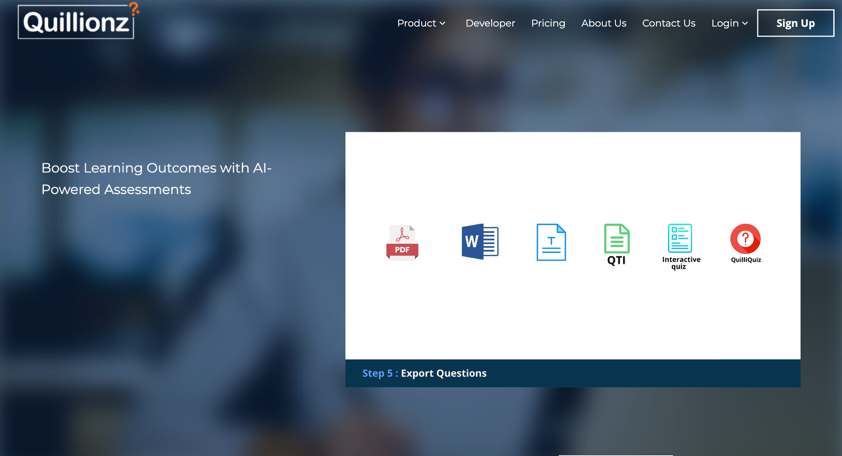Image resolution: width=842 pixels, height=456 pixels.
Task: Open the About Us page
Action: [x=604, y=23]
